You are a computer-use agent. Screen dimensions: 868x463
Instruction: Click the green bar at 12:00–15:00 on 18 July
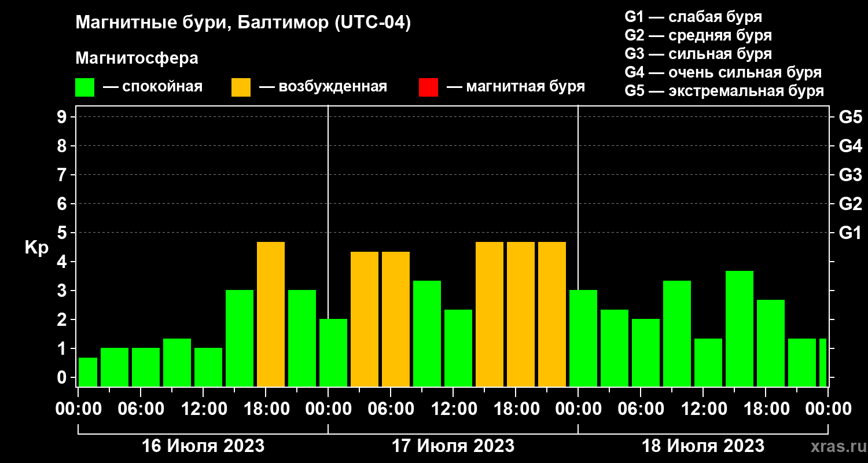(708, 362)
